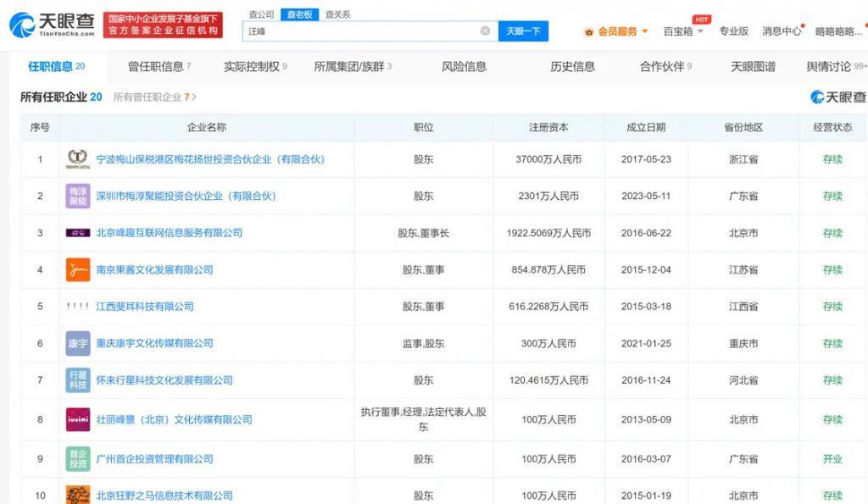
Task: Select the 查老板 search tab
Action: [x=299, y=14]
